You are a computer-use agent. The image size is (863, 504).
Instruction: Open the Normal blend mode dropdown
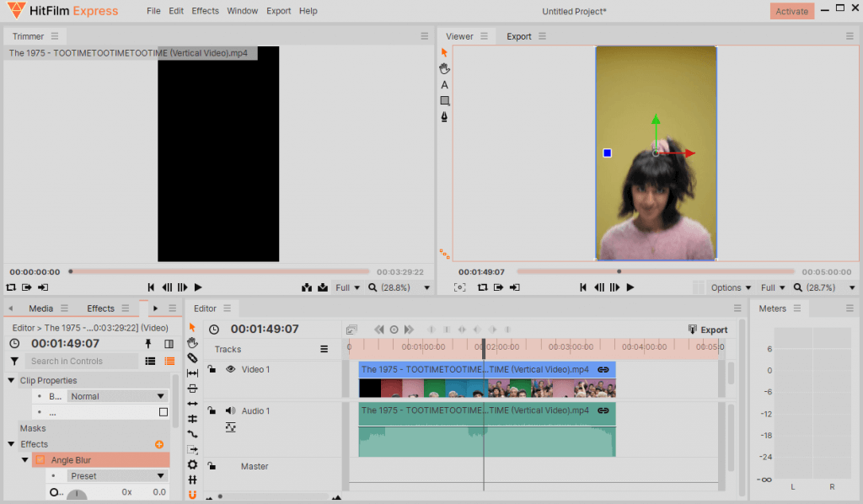117,396
